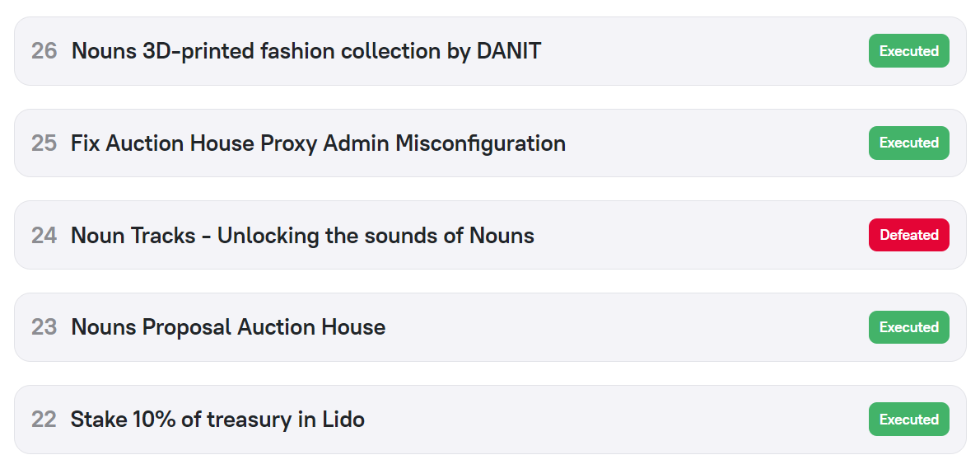
Task: Click blank area of the Lido staking card
Action: pyautogui.click(x=618, y=420)
